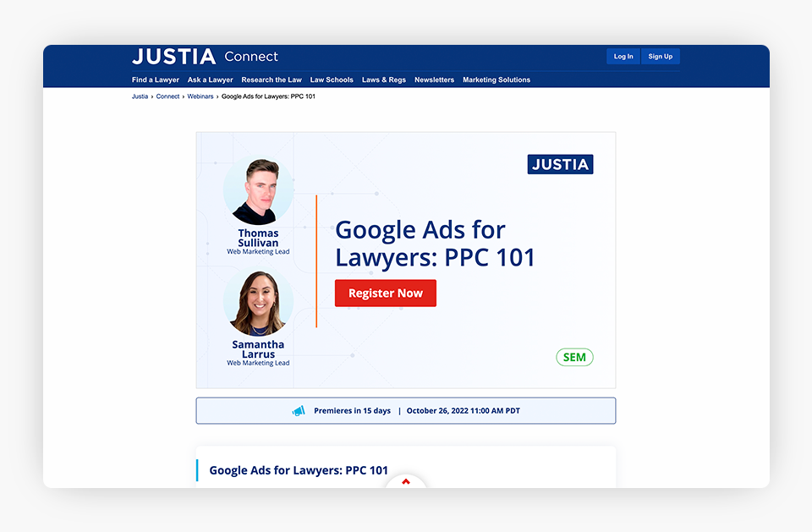This screenshot has height=532, width=812.
Task: Click the red Register Now button
Action: (385, 293)
